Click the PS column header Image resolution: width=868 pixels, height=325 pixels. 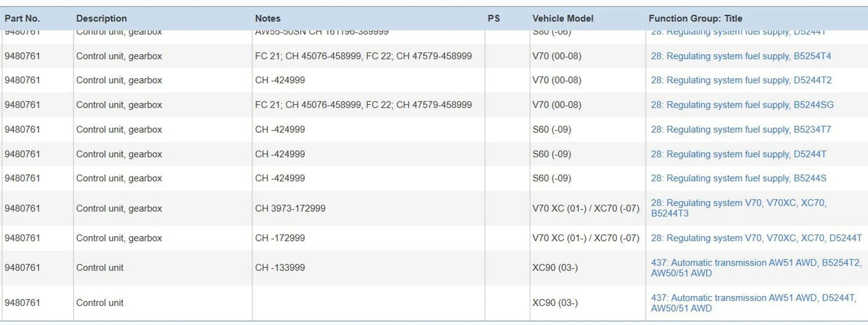(493, 18)
